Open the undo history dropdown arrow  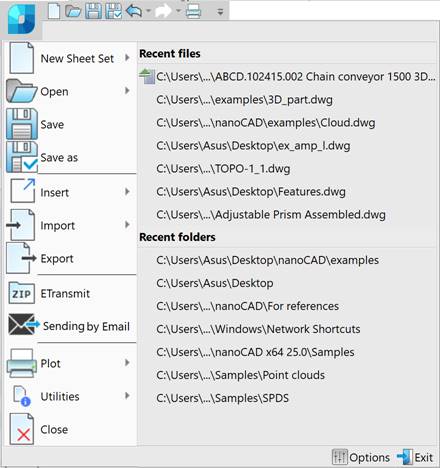(148, 11)
